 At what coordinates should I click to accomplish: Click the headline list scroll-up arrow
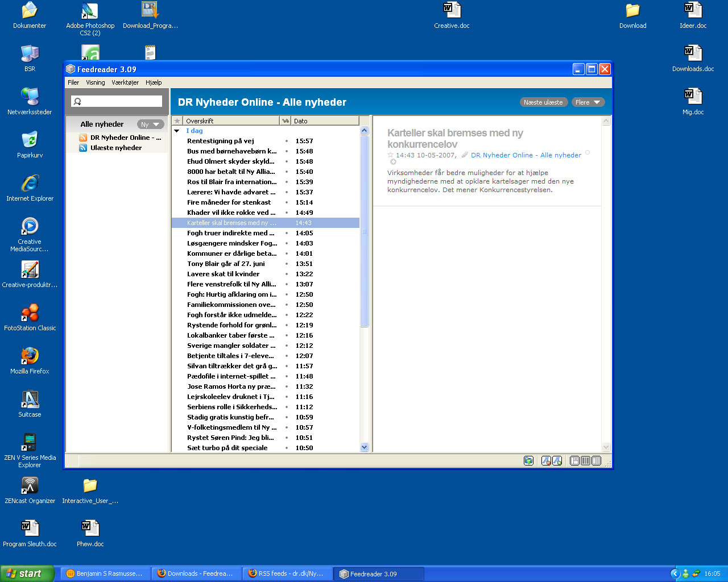pos(365,131)
